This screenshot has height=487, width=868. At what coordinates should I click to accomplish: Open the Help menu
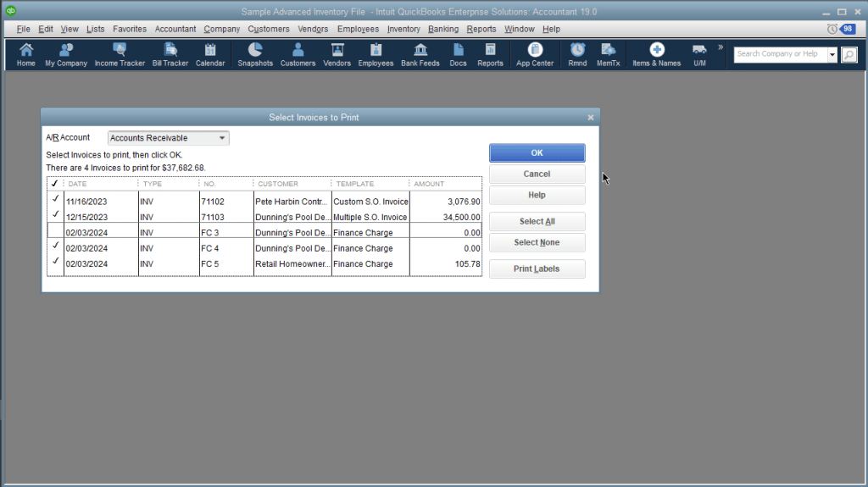click(x=551, y=29)
